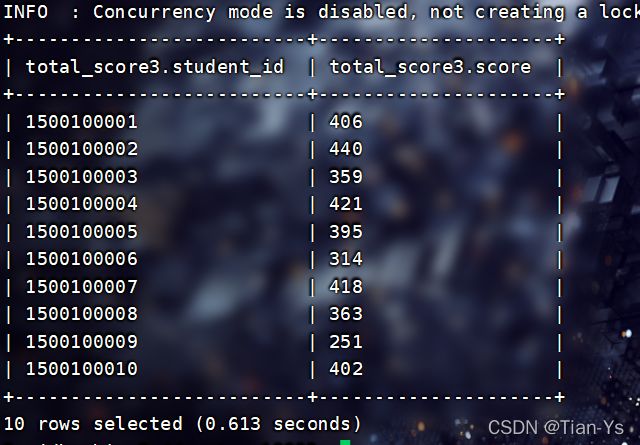
Task: Click student id 1500100003
Action: point(82,177)
